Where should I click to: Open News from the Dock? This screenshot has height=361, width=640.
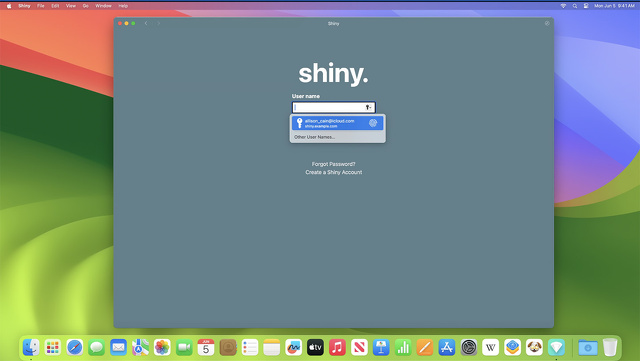(x=359, y=348)
